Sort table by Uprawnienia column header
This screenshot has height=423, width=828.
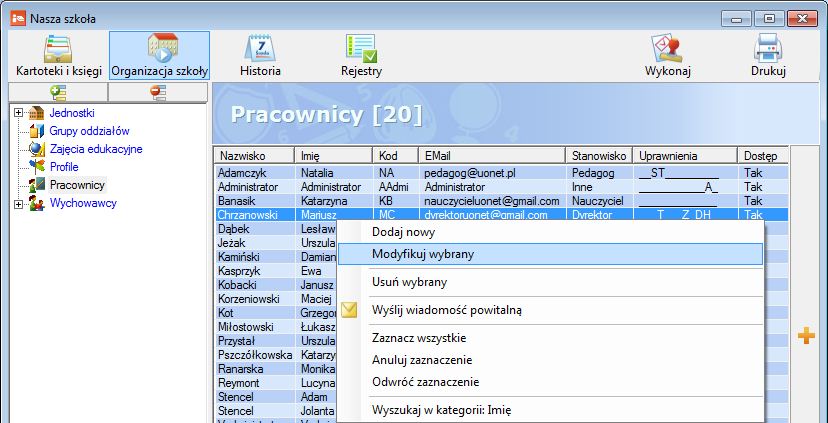685,156
